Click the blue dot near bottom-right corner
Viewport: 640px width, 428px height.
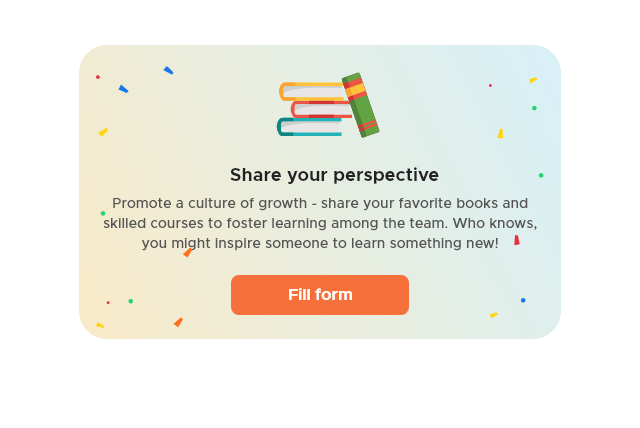pyautogui.click(x=523, y=300)
